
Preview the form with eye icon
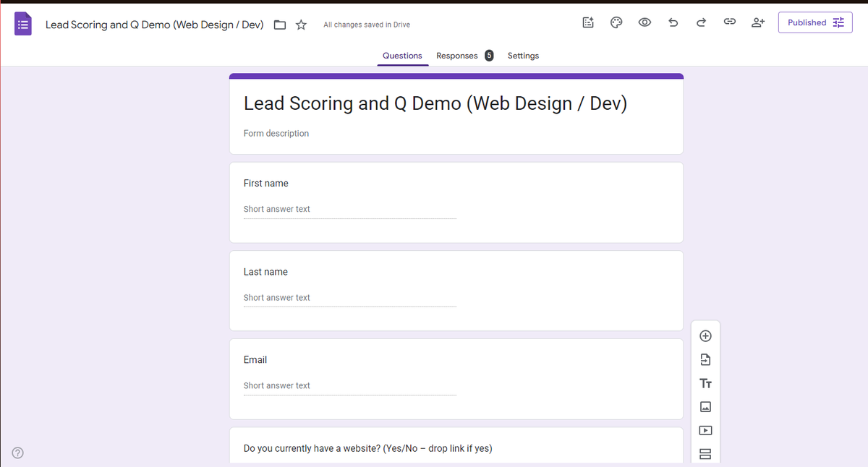click(x=644, y=22)
